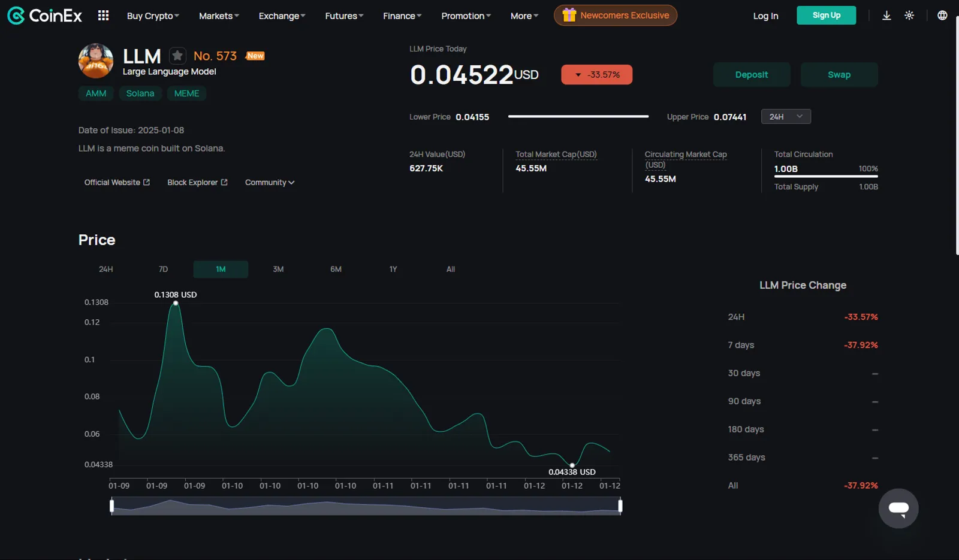
Task: Click the Circulating Market Cap label
Action: point(686,159)
